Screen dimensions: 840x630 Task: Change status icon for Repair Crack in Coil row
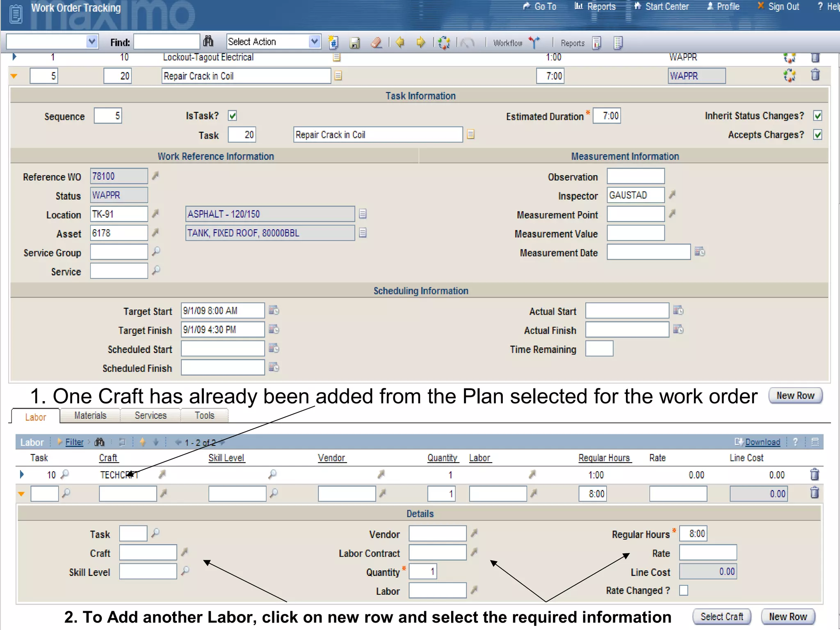[790, 75]
